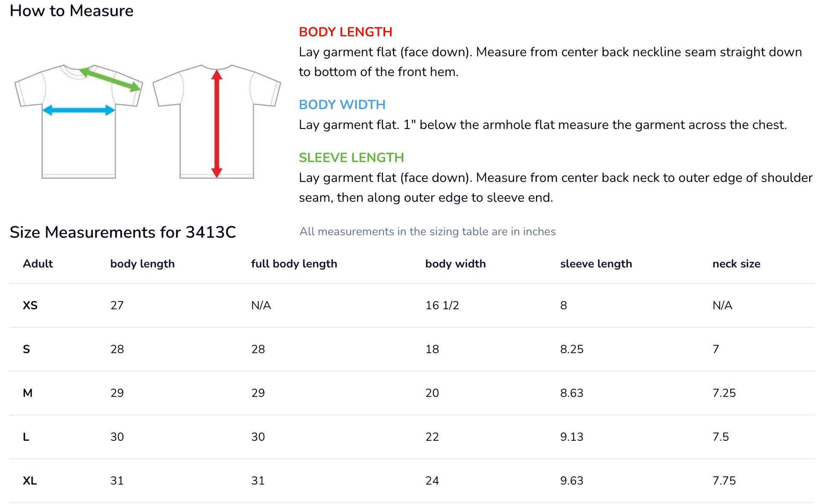
Task: Click the red body length arrow
Action: 217,123
